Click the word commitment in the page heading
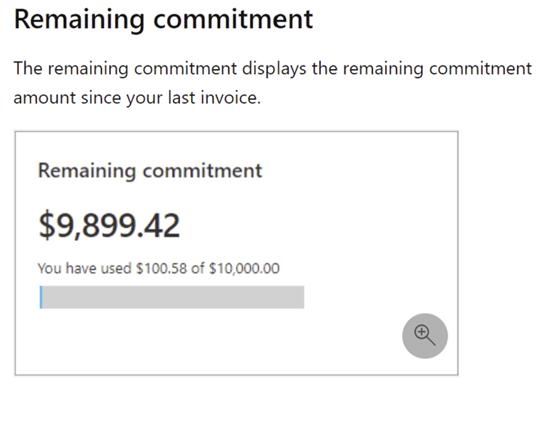Image resolution: width=554 pixels, height=422 pixels. click(x=233, y=19)
